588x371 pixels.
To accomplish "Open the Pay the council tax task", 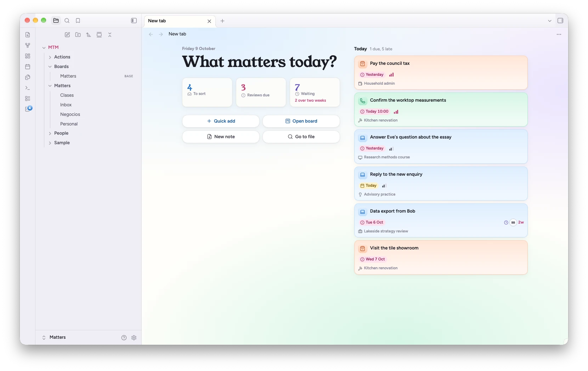I will (441, 73).
